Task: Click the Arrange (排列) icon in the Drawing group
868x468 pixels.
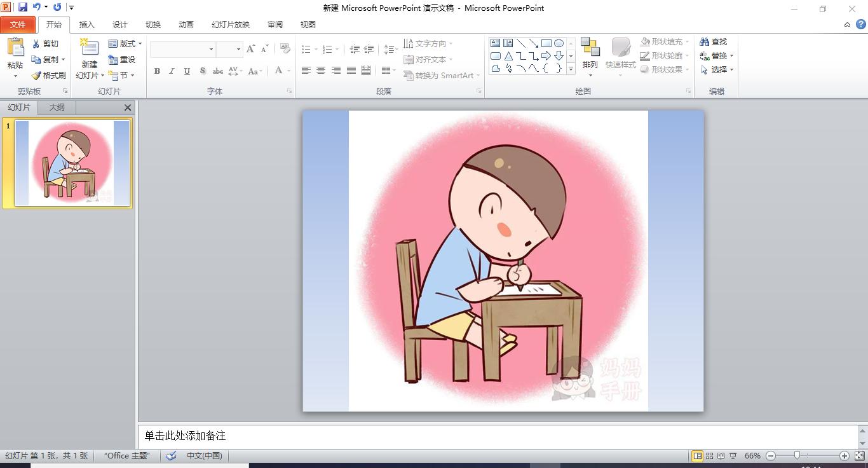Action: click(590, 55)
